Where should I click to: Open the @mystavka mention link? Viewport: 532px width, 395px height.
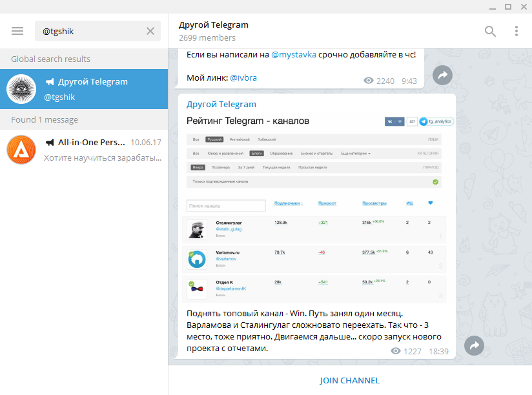(x=294, y=55)
